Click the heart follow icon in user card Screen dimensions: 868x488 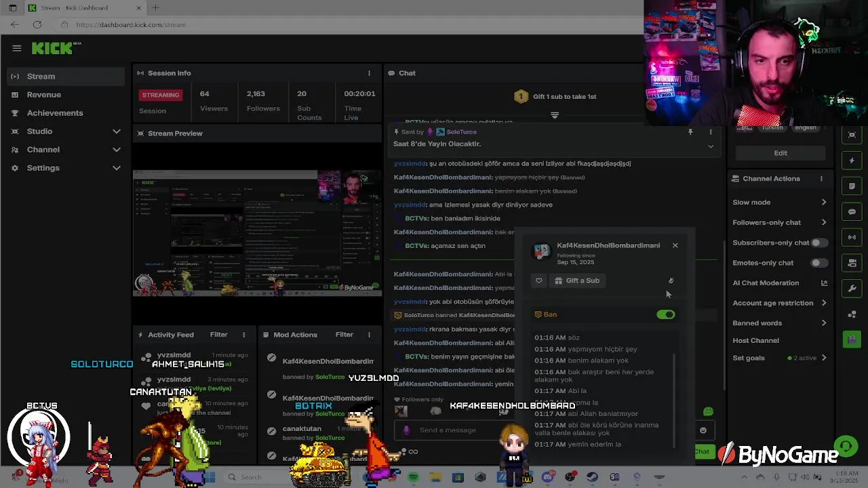coord(539,281)
